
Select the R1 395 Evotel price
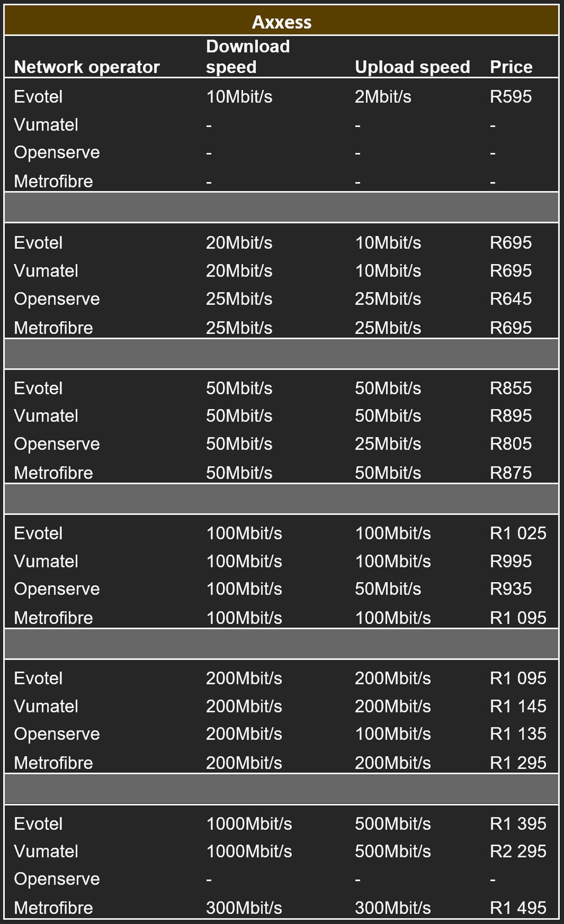pos(517,824)
